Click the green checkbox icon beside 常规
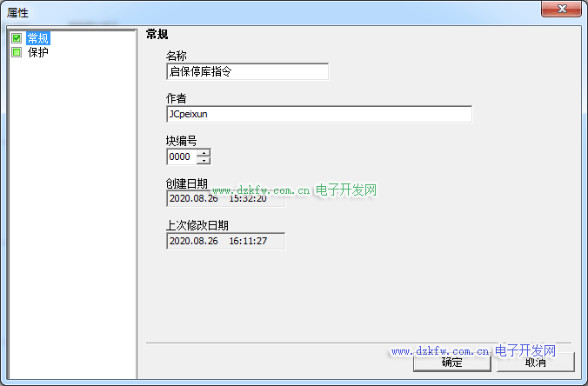 coord(17,38)
